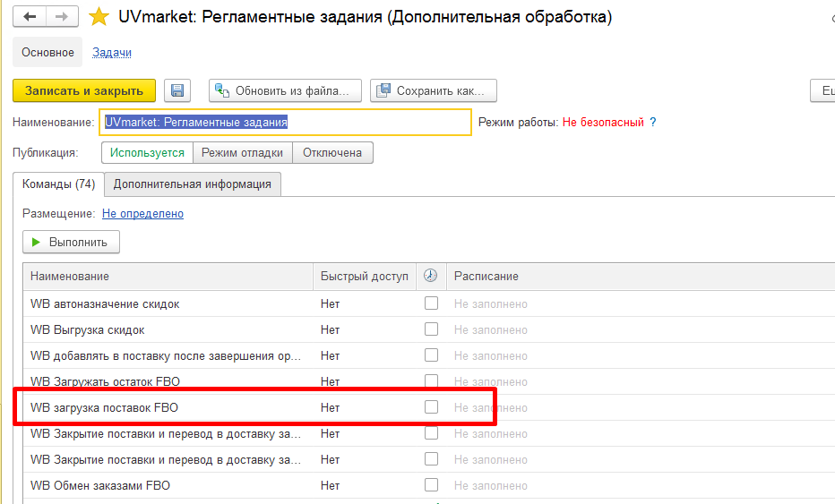The height and width of the screenshot is (504, 835).
Task: Go forward with the right arrow button
Action: 63,17
